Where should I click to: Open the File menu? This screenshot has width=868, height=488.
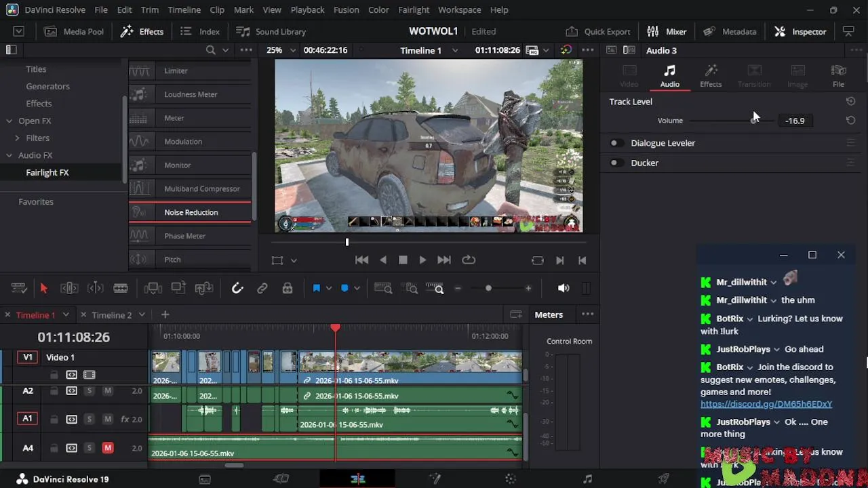pos(101,10)
